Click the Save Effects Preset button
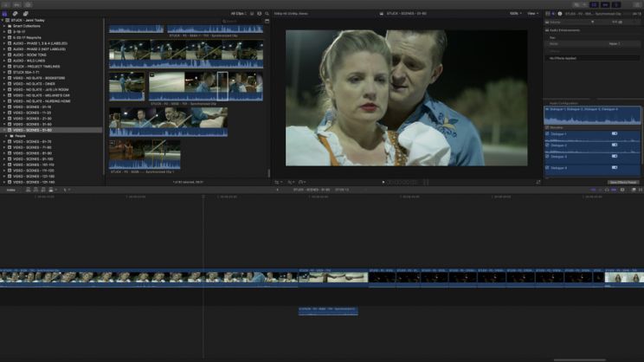The width and height of the screenshot is (644, 362). [x=623, y=182]
